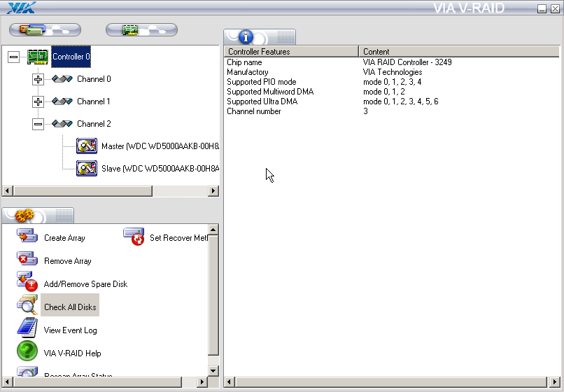Click the Channel 1 cable icon
Viewport: 564px width, 392px height.
tap(62, 101)
